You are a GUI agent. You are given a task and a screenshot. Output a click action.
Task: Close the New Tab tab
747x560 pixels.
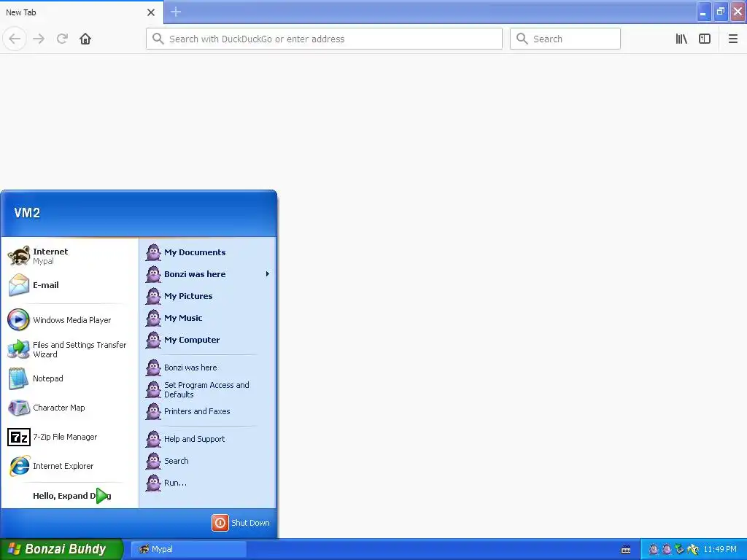151,12
